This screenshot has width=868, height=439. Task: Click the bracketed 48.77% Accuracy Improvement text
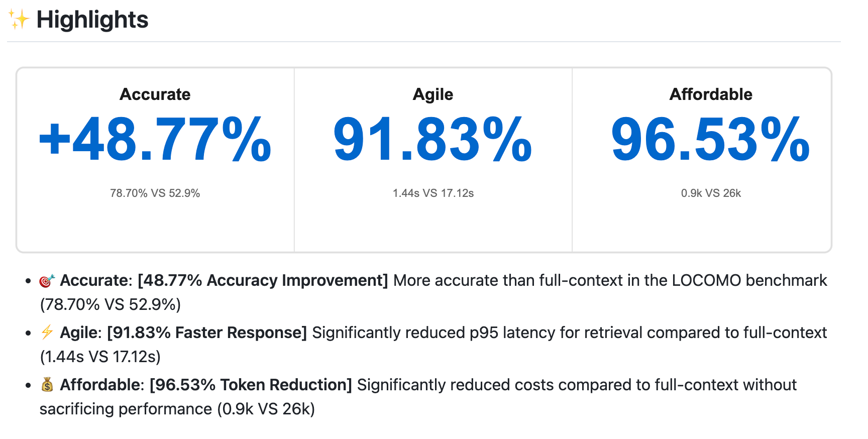[263, 280]
